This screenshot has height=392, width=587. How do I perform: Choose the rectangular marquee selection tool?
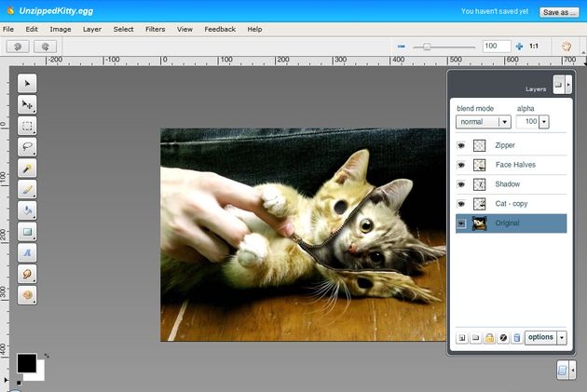coord(27,126)
